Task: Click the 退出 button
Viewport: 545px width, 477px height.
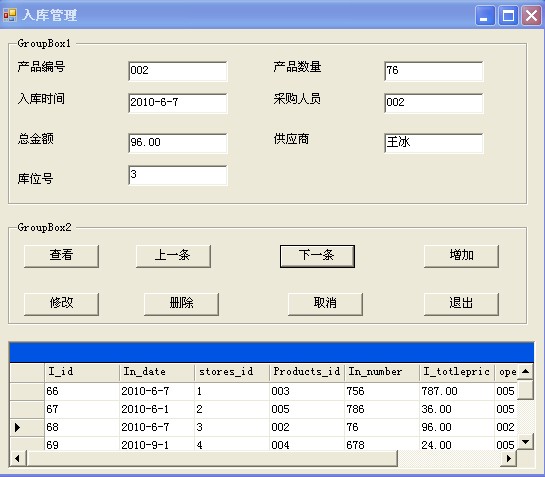Action: pos(461,304)
